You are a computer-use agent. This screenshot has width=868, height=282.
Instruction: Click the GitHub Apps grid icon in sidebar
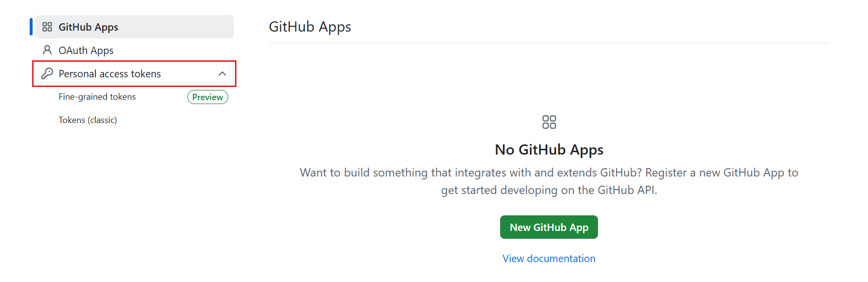coord(47,27)
